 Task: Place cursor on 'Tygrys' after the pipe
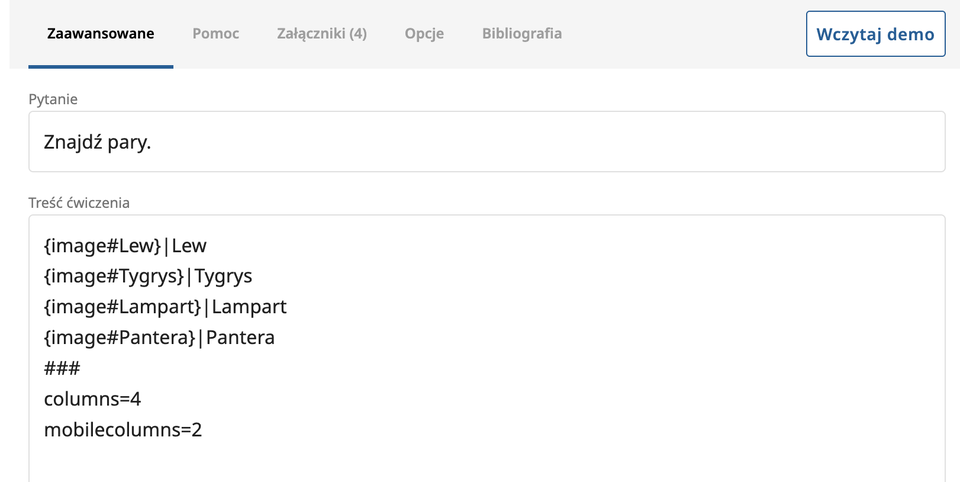click(223, 276)
